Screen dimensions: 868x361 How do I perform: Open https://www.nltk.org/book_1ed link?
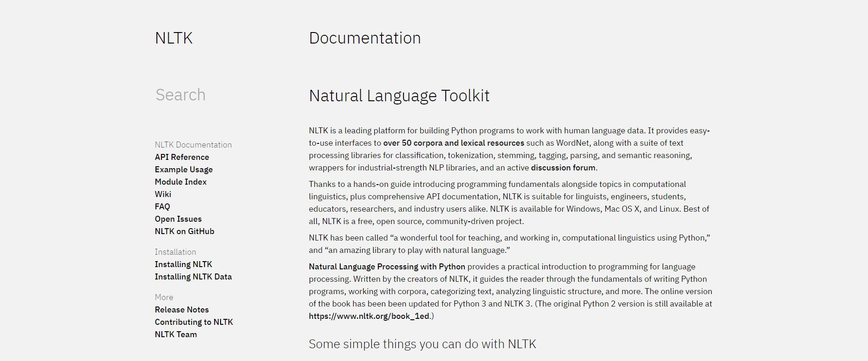click(x=369, y=316)
